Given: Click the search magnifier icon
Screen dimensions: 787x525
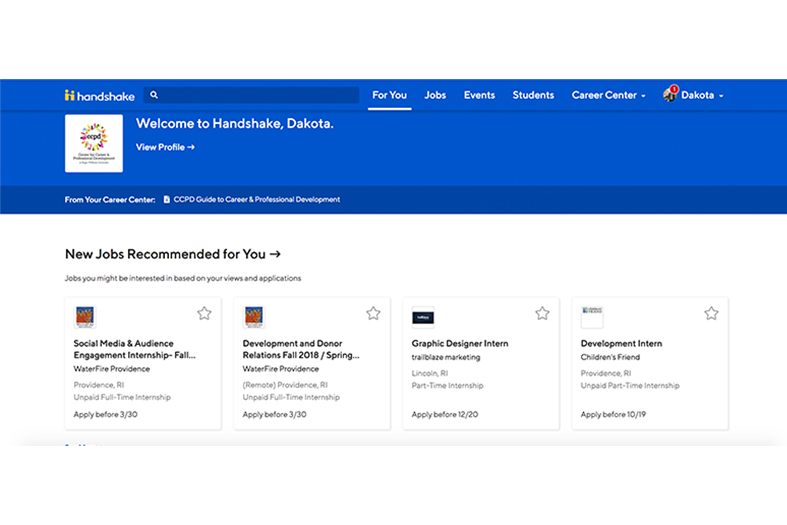Looking at the screenshot, I should (x=154, y=95).
